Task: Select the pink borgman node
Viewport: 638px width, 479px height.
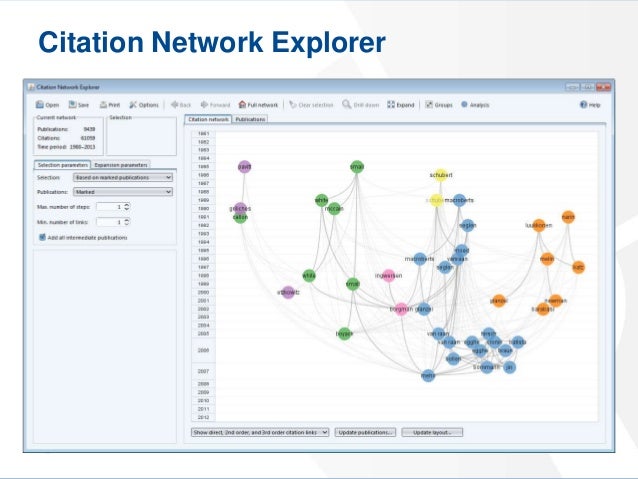Action: 401,309
